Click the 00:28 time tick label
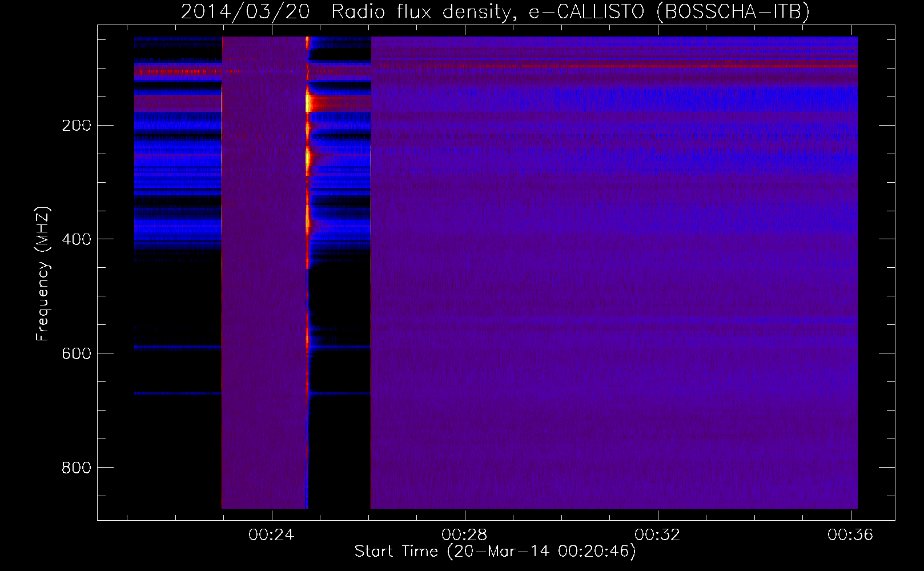Viewport: 924px width, 571px height. coord(464,534)
